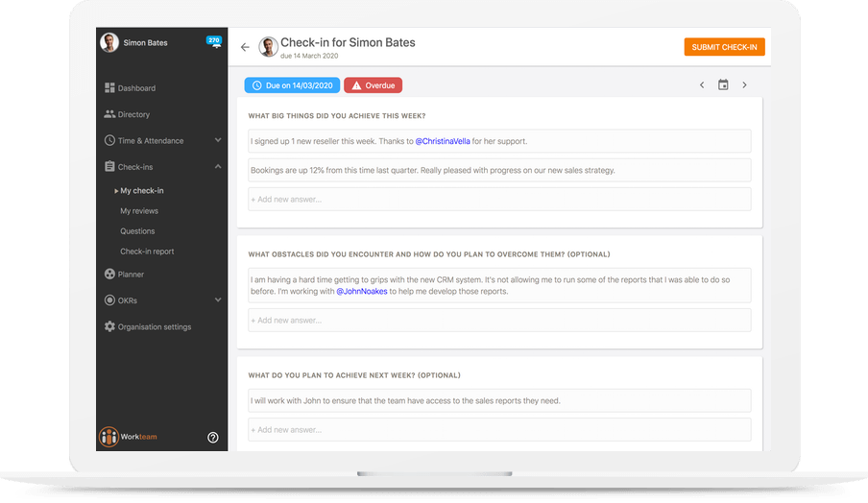Click the CRM system obstacle answer
Image resolution: width=868 pixels, height=503 pixels.
pos(499,285)
